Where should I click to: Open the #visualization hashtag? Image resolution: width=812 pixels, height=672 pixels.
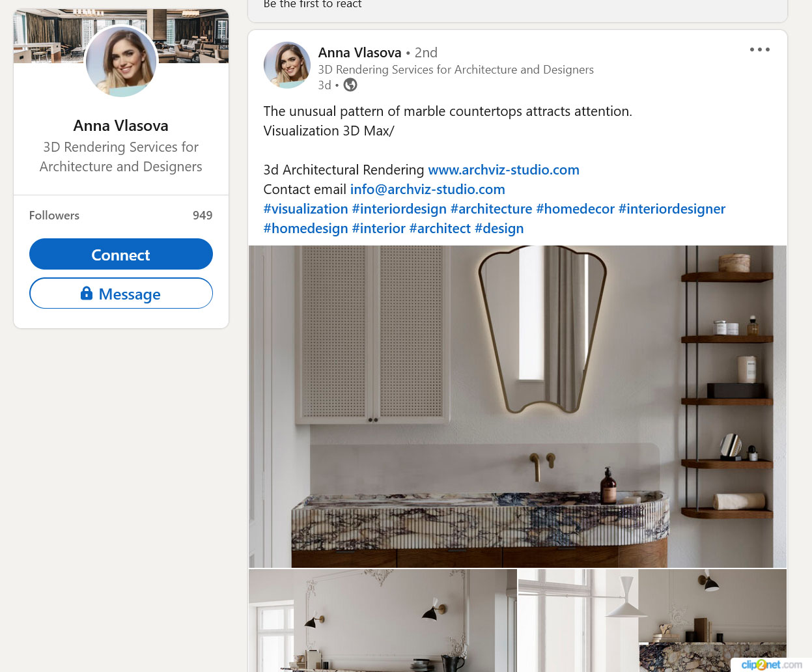[305, 209]
